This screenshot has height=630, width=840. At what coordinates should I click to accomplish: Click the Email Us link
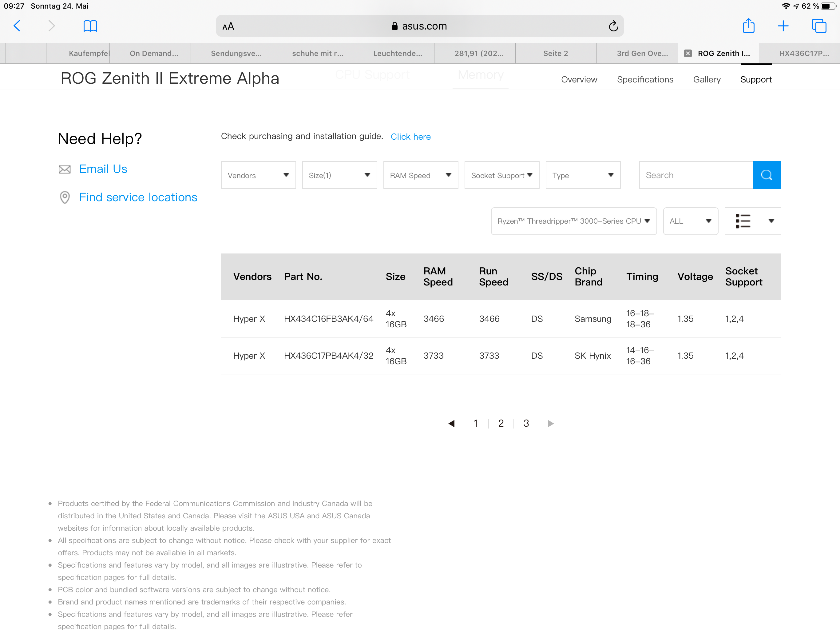(x=103, y=169)
